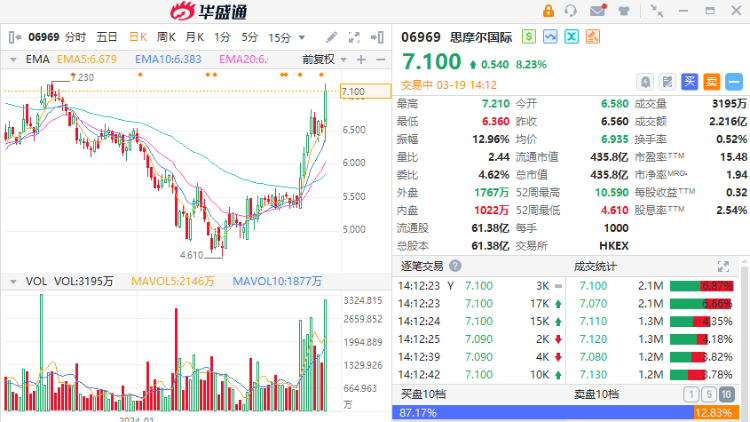Click the 买盘10档 label
750x422 pixels.
[x=423, y=394]
